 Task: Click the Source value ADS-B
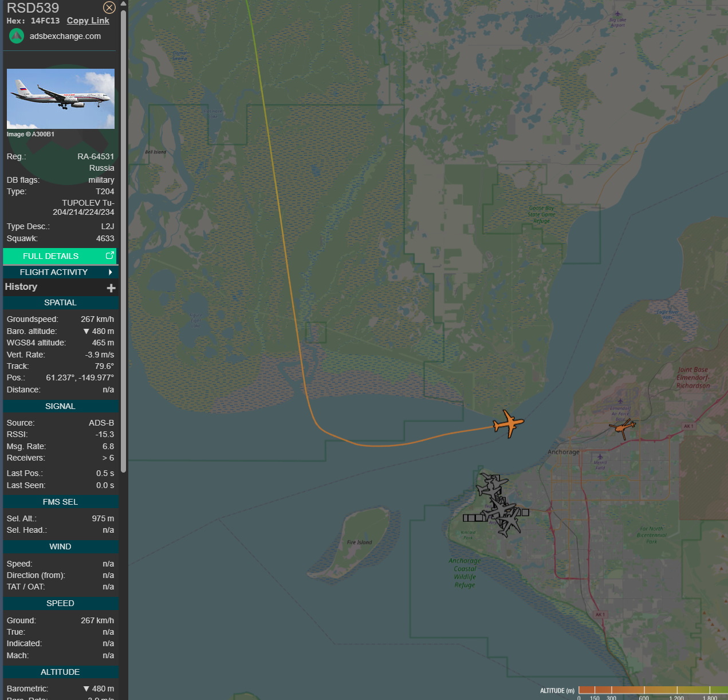[101, 423]
